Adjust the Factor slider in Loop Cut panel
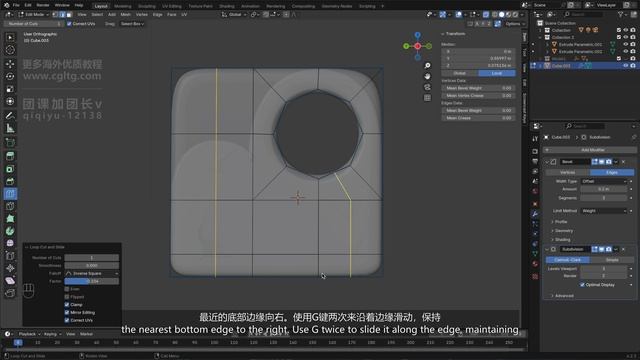The height and width of the screenshot is (360, 640). 91,281
